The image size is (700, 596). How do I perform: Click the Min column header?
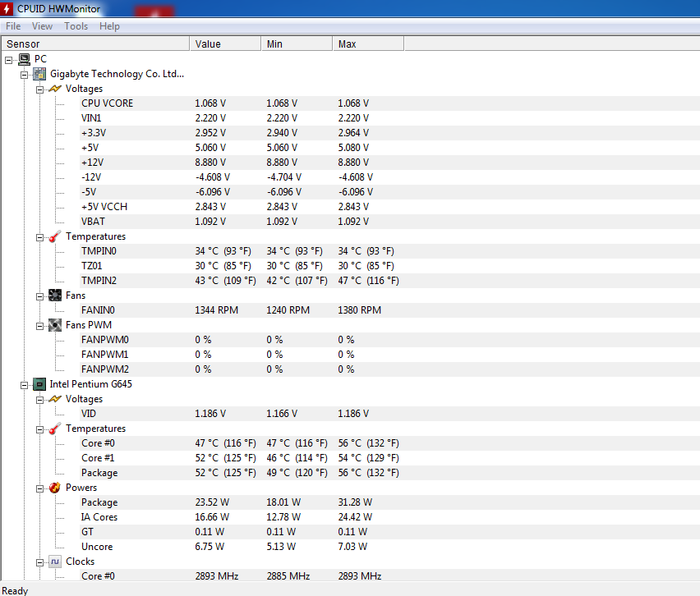click(297, 44)
